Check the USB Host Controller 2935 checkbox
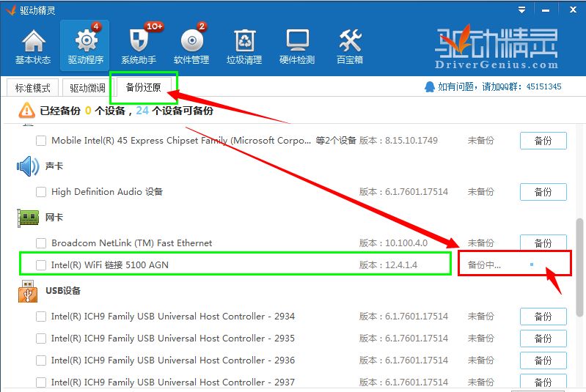The height and width of the screenshot is (392, 586). click(x=41, y=339)
